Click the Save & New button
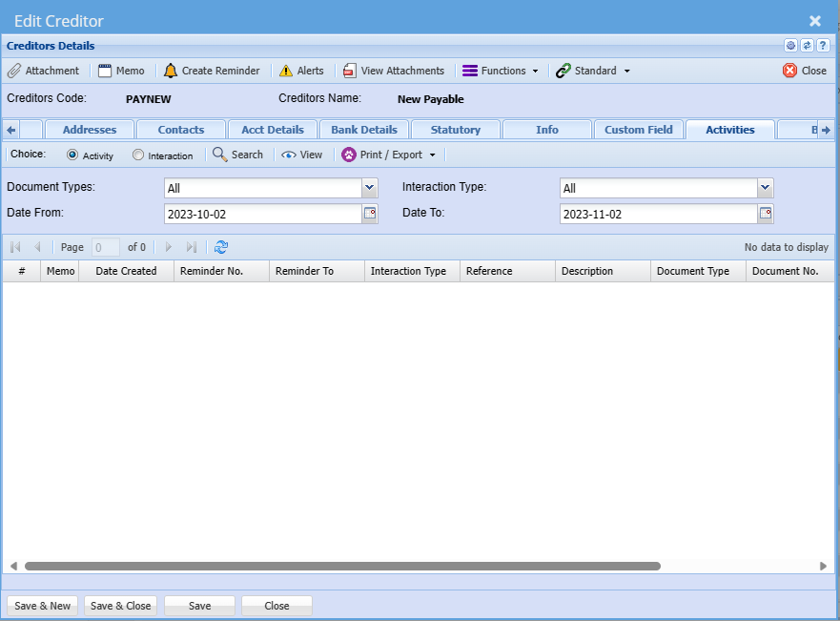The width and height of the screenshot is (840, 621). pos(43,606)
